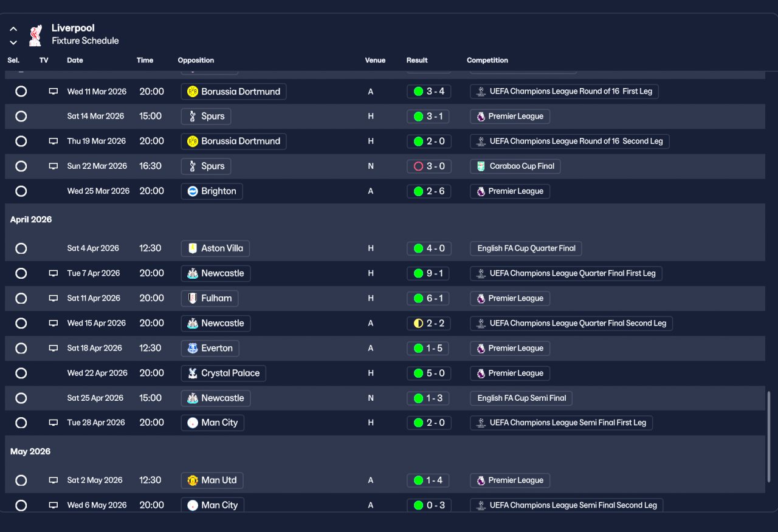Viewport: 778px width, 532px height.
Task: Click the Fulham club badge
Action: click(x=193, y=298)
